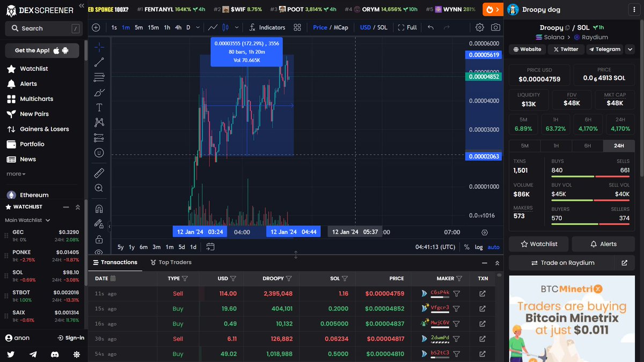Expand the Main Watchlist dropdown
644x362 pixels.
tap(27, 220)
